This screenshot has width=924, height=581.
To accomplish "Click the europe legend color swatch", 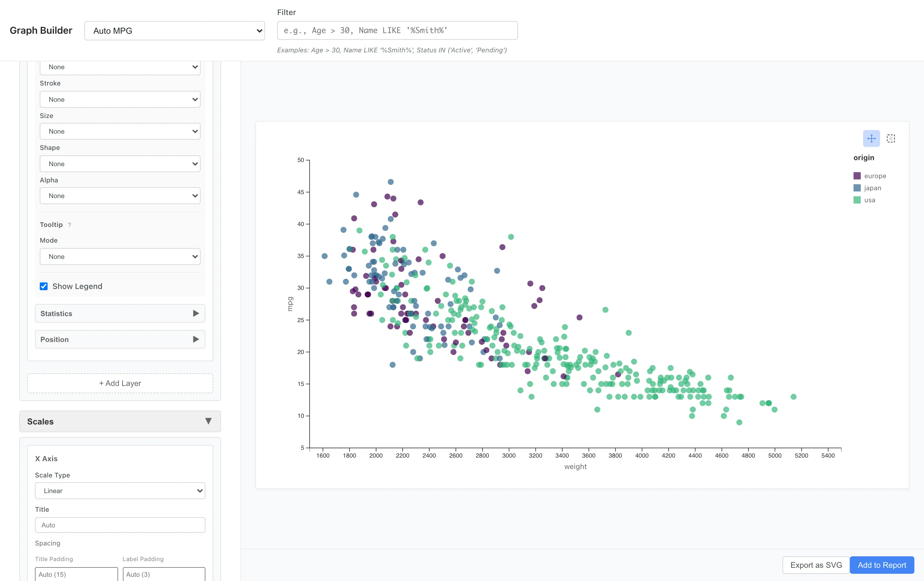I will click(x=857, y=176).
